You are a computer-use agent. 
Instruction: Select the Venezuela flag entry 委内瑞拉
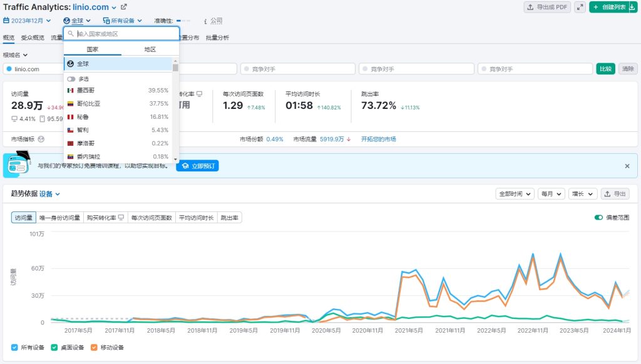tap(118, 156)
